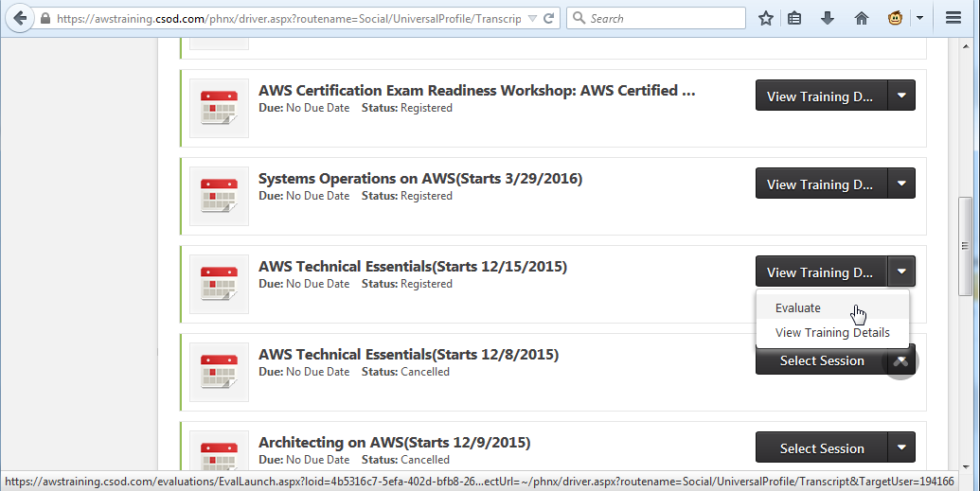
Task: Open calendar icon for Certification Exam Readiness Workshop
Action: pyautogui.click(x=219, y=108)
